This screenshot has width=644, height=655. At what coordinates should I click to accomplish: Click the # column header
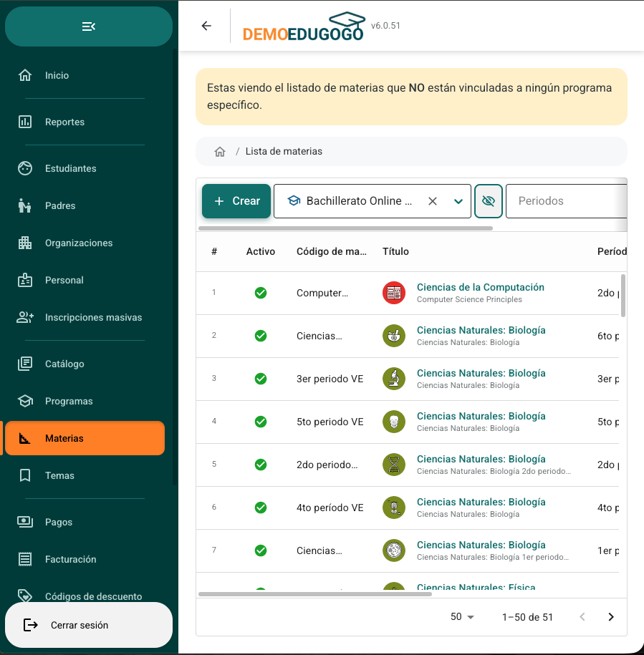[x=214, y=251]
